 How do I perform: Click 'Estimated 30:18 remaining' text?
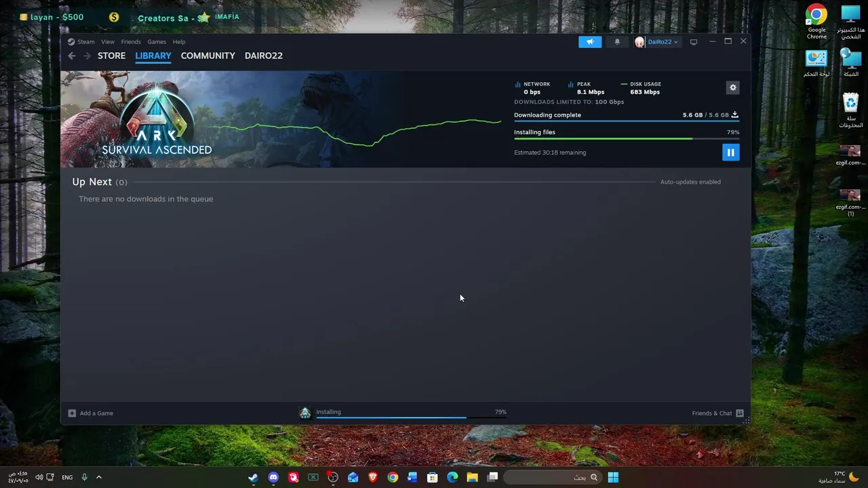click(x=550, y=152)
